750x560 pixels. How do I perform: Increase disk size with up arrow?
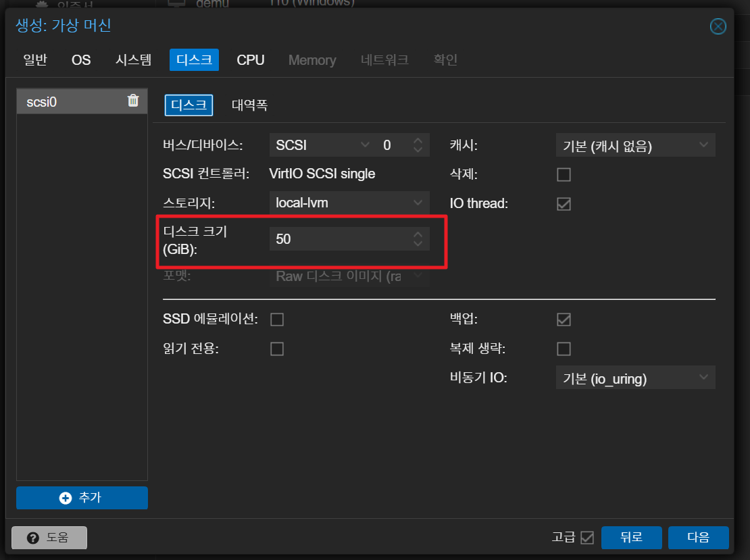pos(418,234)
